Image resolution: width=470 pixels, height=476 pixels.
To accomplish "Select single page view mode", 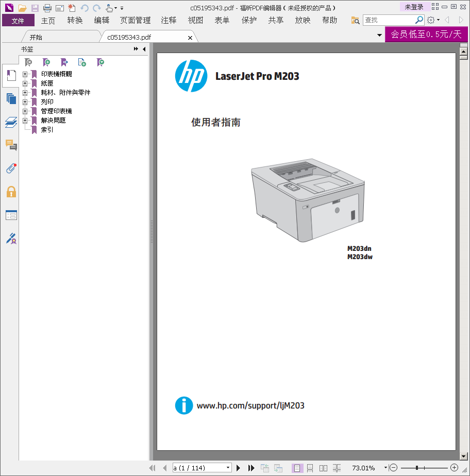I will (297, 468).
